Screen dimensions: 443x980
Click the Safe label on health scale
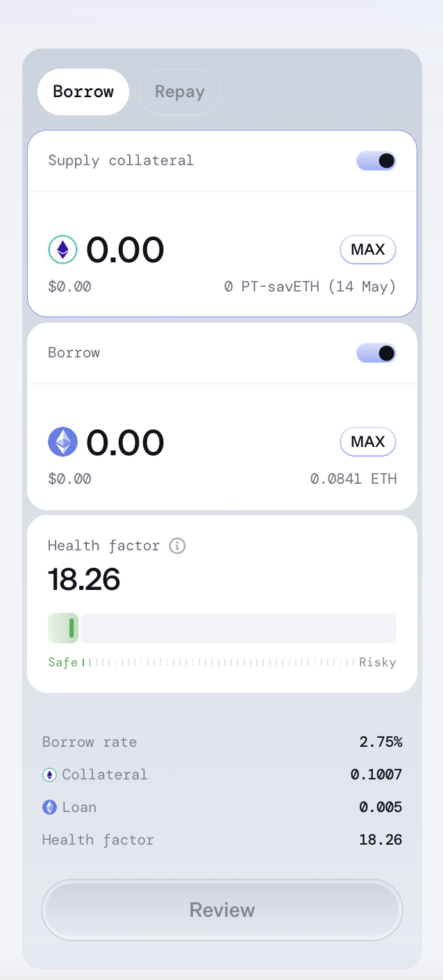(x=62, y=662)
